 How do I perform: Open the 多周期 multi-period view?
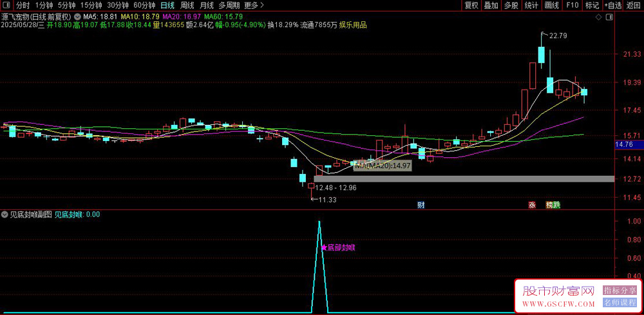point(228,5)
